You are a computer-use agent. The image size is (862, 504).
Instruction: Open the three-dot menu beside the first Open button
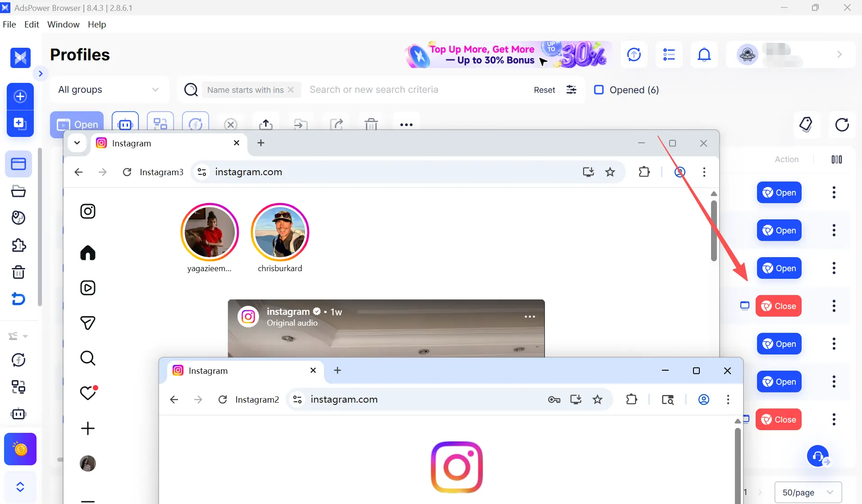tap(834, 192)
